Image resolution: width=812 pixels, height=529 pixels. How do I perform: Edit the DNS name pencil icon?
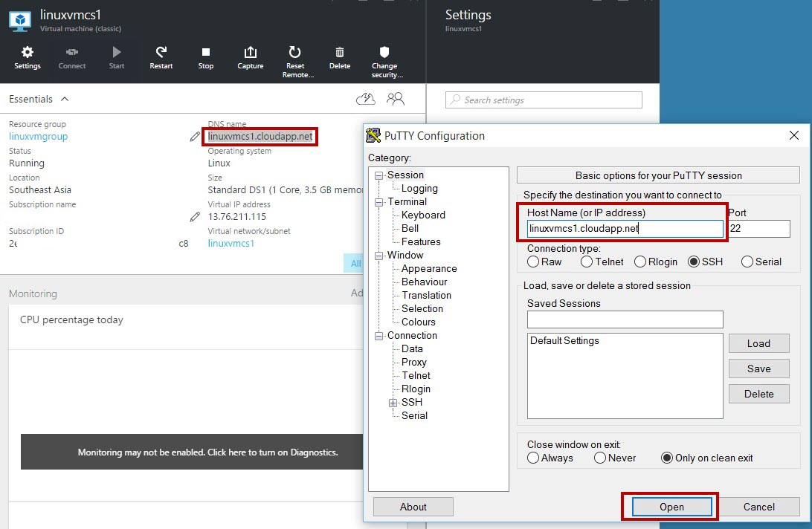pos(195,137)
